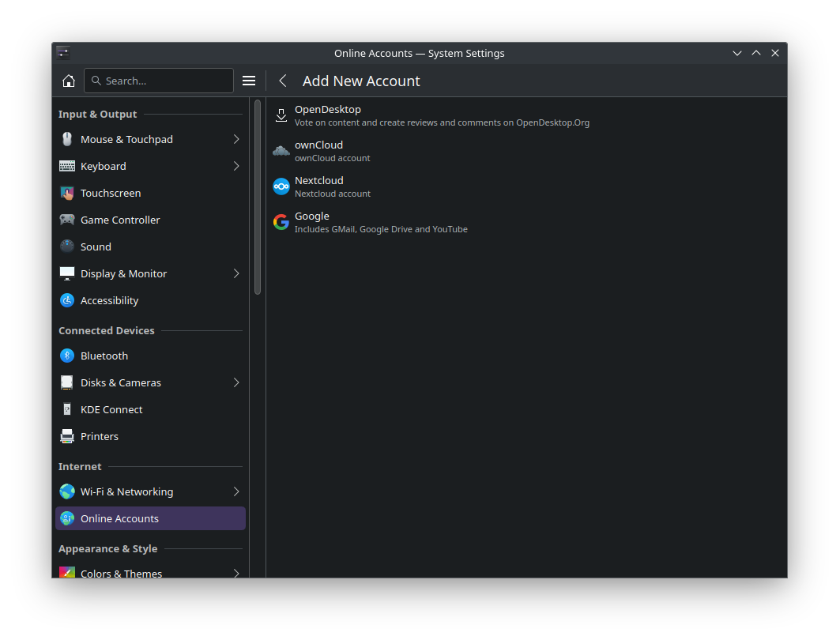Click the OpenDesktop download icon

[281, 115]
